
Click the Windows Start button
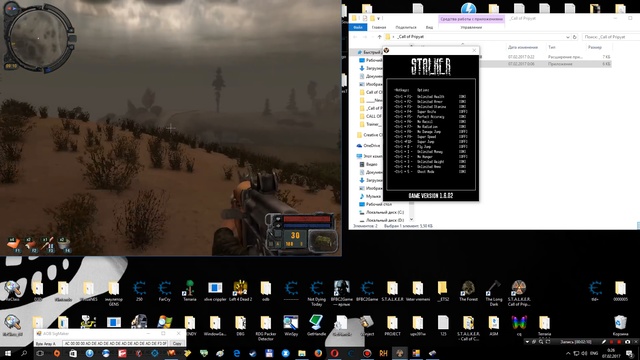tap(8, 353)
